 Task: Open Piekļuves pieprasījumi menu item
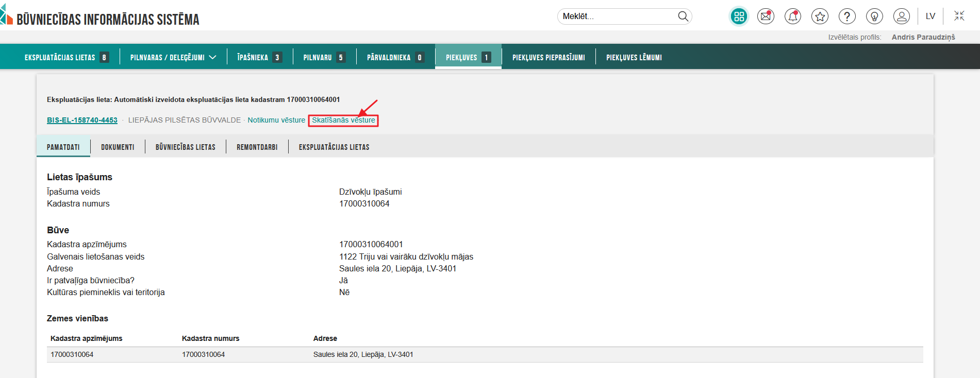click(549, 57)
